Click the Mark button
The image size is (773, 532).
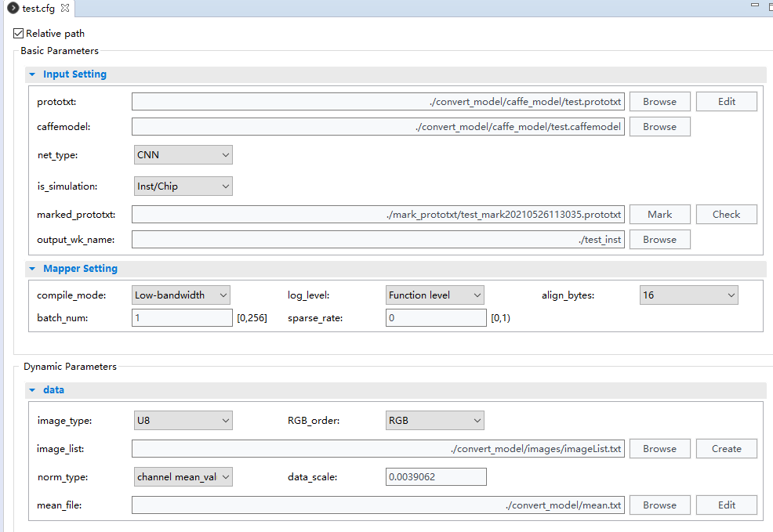pyautogui.click(x=659, y=214)
